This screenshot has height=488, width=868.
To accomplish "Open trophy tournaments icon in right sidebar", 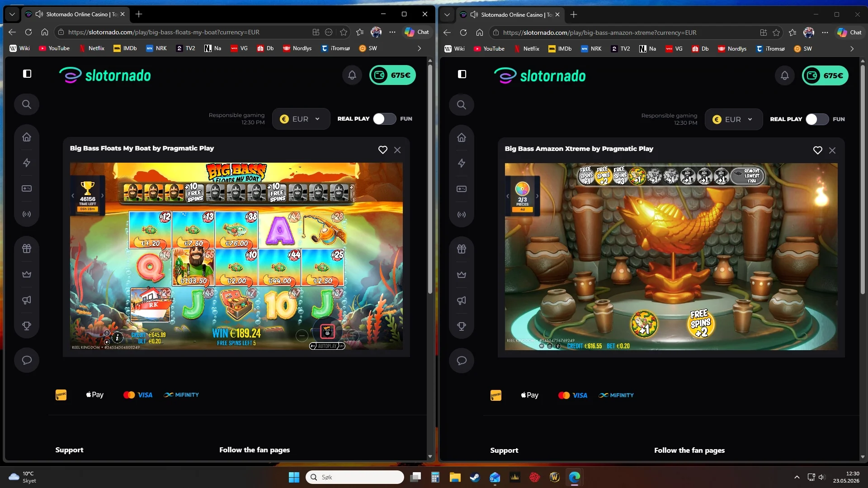I will pyautogui.click(x=462, y=326).
